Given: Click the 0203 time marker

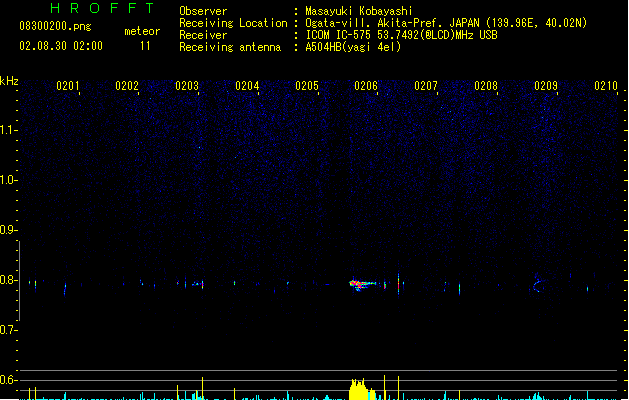Looking at the screenshot, I should tap(187, 86).
